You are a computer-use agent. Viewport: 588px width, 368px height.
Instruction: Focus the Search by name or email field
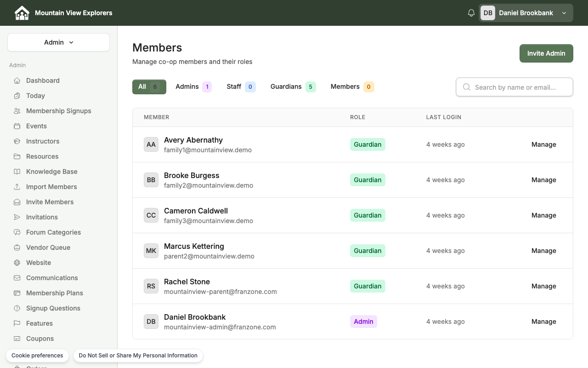(x=514, y=87)
